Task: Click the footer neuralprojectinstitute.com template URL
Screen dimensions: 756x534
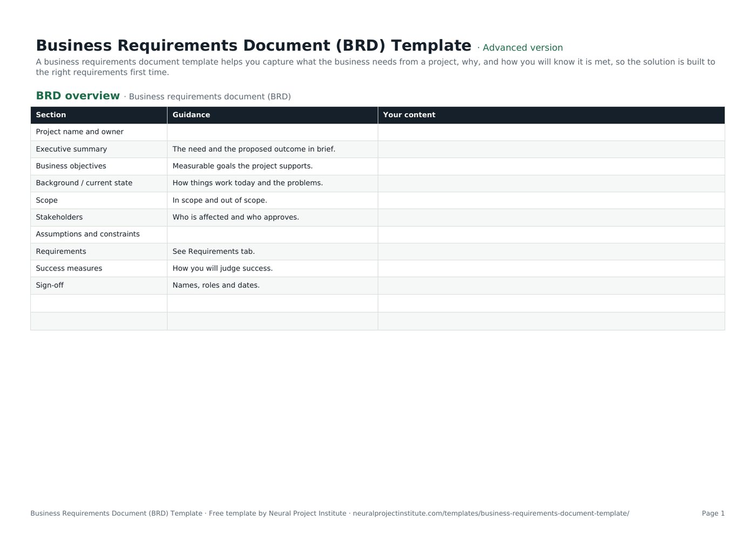Action: [491, 513]
